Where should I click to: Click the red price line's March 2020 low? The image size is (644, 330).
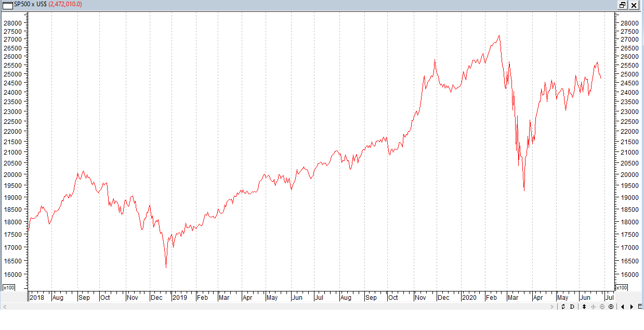524,191
